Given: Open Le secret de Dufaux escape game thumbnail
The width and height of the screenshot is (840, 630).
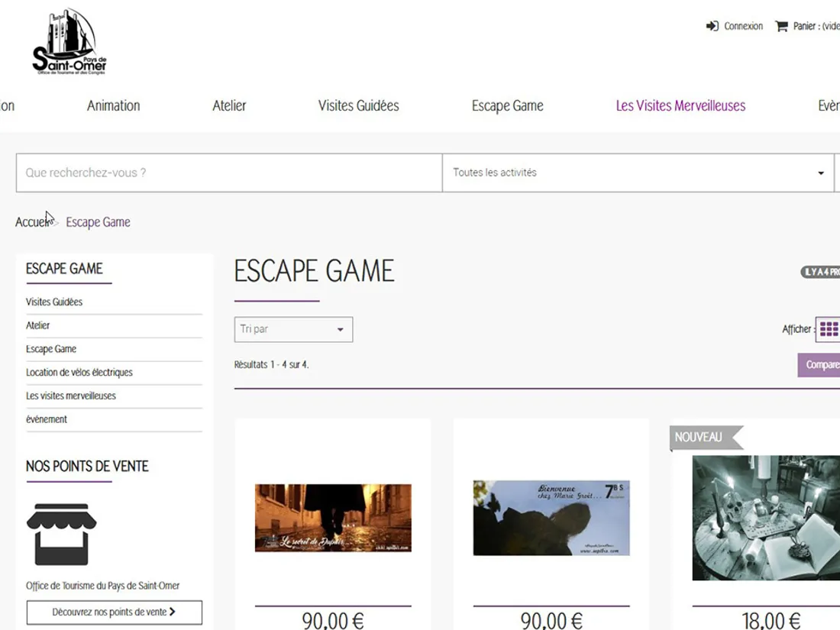Looking at the screenshot, I should [333, 518].
